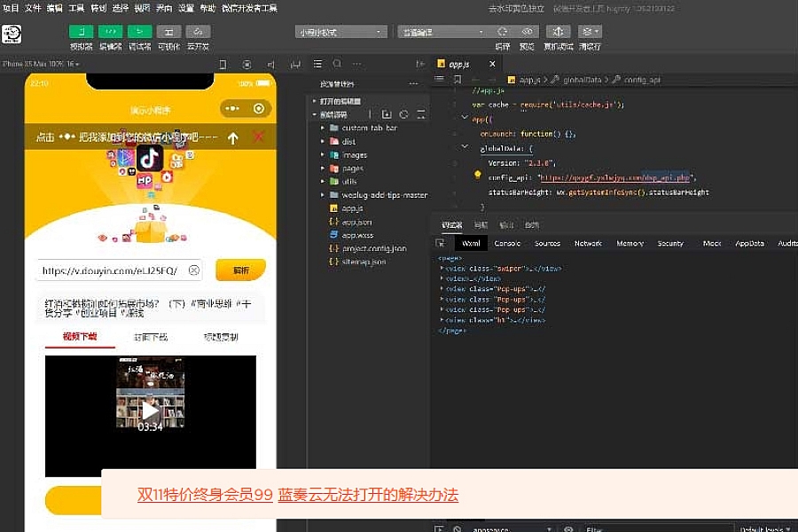Switch to the Console tab
The width and height of the screenshot is (798, 532).
507,243
